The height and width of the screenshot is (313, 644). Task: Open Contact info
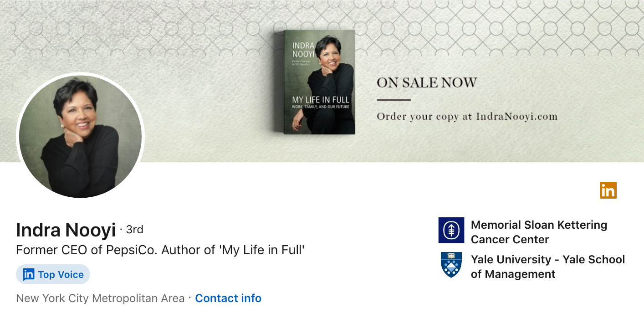click(x=228, y=298)
